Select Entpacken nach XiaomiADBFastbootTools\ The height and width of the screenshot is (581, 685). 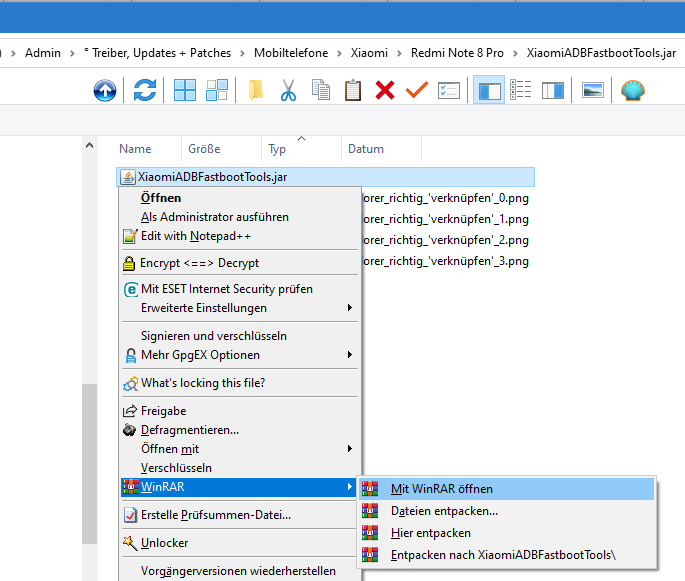click(x=507, y=555)
